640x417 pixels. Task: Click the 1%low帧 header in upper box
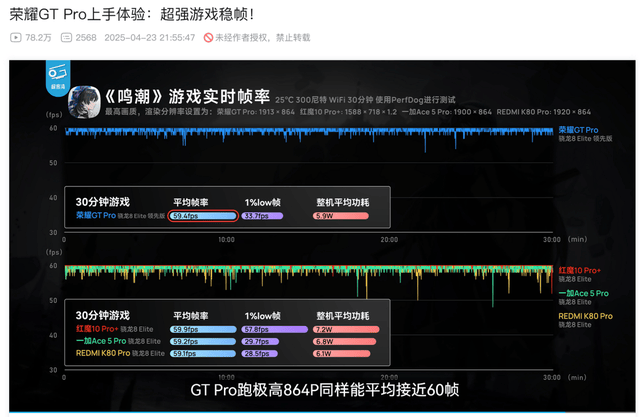coord(262,202)
